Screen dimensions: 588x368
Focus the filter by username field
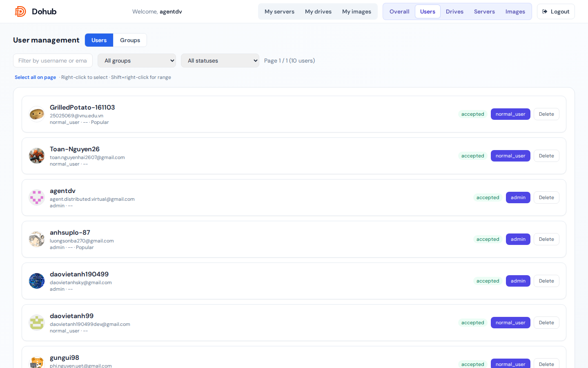point(53,61)
